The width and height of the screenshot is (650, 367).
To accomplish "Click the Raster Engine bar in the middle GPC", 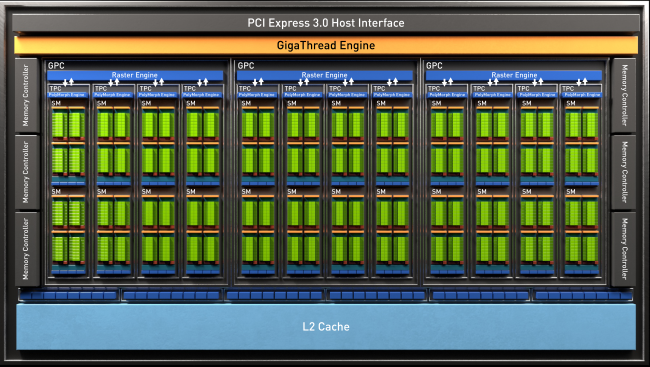I will click(325, 75).
